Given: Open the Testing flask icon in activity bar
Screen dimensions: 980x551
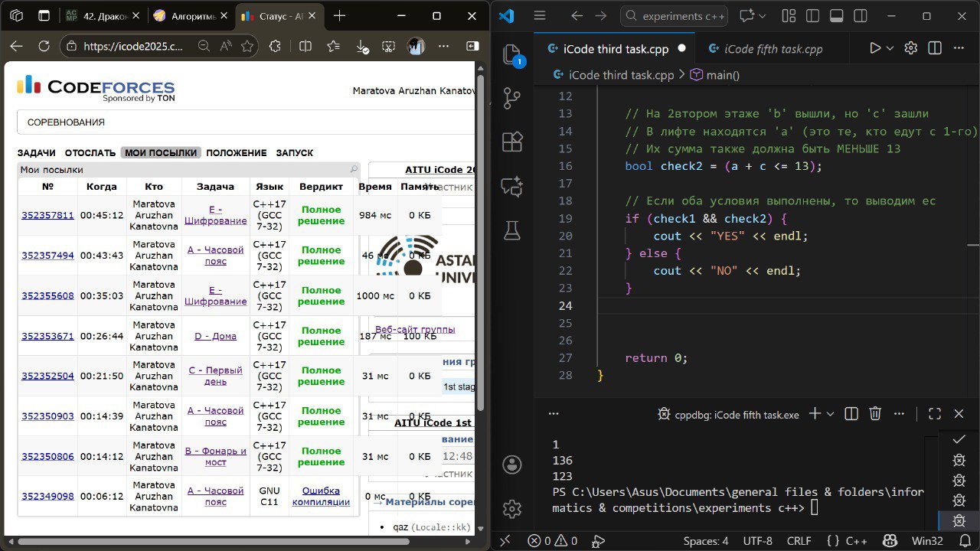Looking at the screenshot, I should (511, 229).
